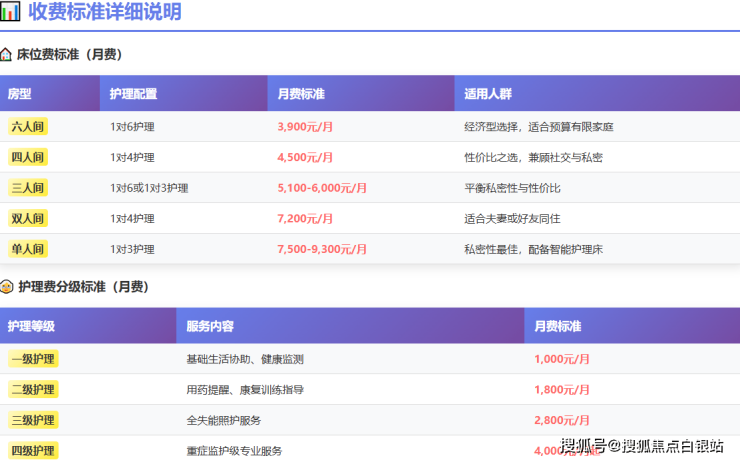Click the 适用人群 column header

tap(488, 94)
